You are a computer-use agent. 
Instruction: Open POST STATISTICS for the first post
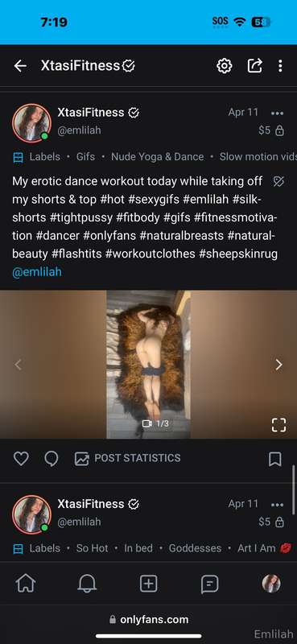click(128, 458)
